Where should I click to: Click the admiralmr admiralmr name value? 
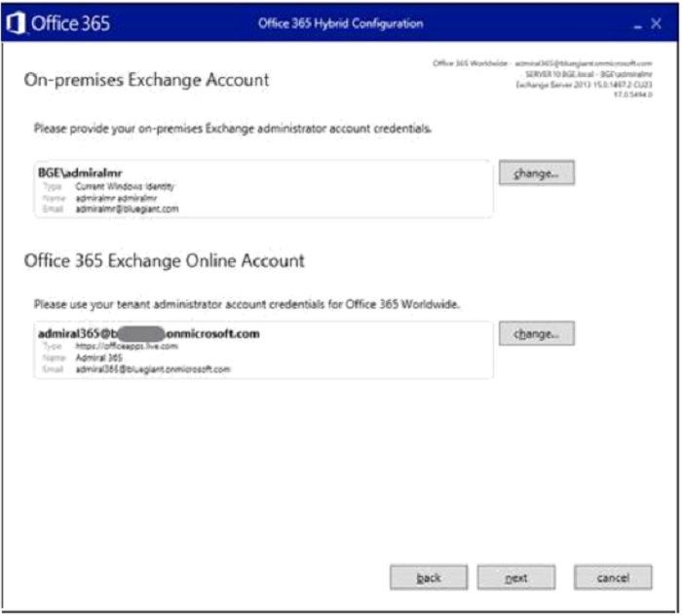pos(116,199)
